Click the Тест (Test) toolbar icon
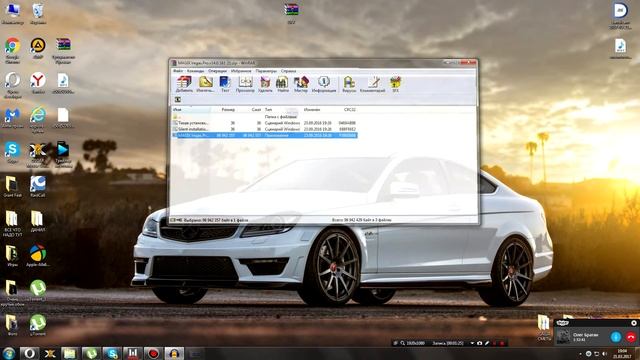640x360 pixels. tap(225, 84)
